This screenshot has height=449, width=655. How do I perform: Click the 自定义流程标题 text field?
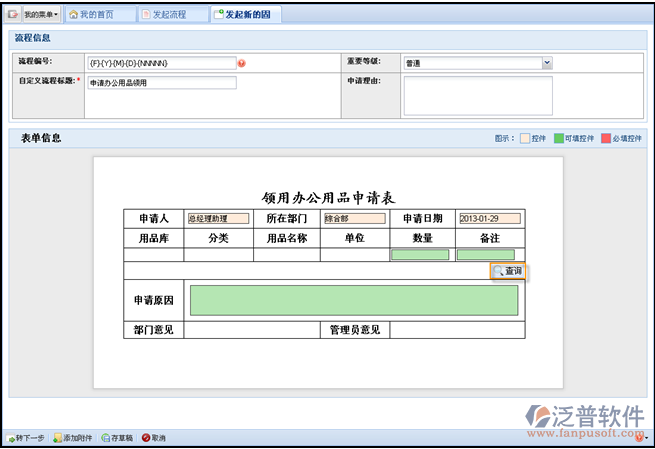tap(161, 83)
